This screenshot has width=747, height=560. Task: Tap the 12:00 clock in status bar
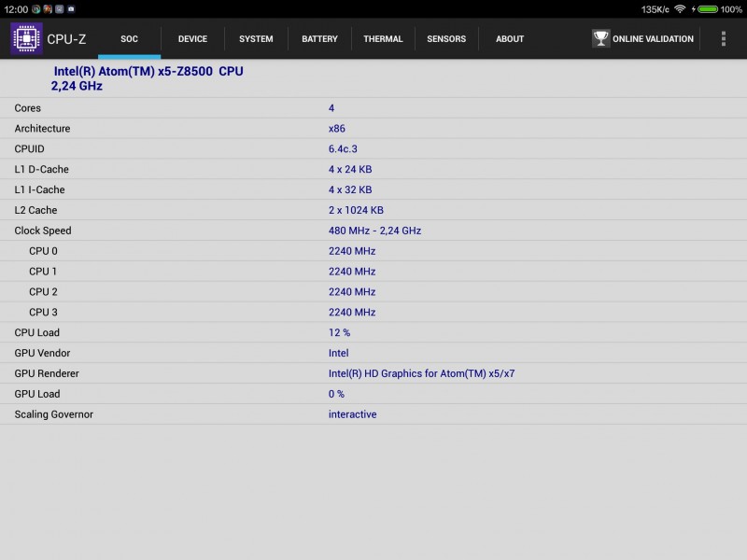16,9
